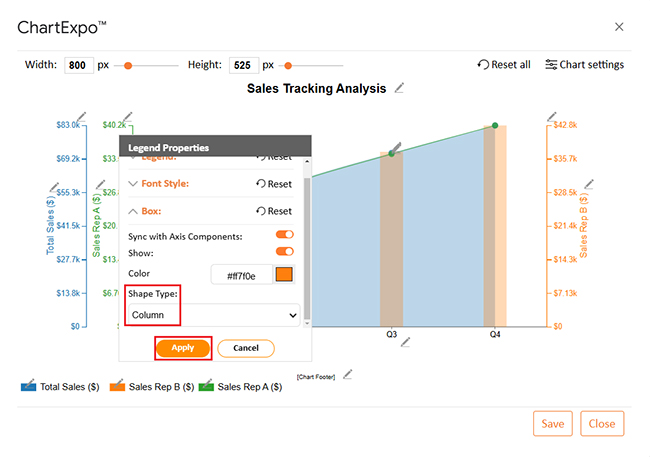The width and height of the screenshot is (650, 457).
Task: Open the orange color swatch picker
Action: pos(284,275)
